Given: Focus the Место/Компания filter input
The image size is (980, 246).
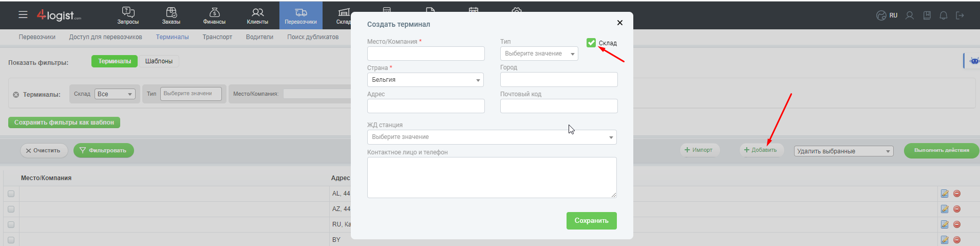Looking at the screenshot, I should tap(317, 94).
